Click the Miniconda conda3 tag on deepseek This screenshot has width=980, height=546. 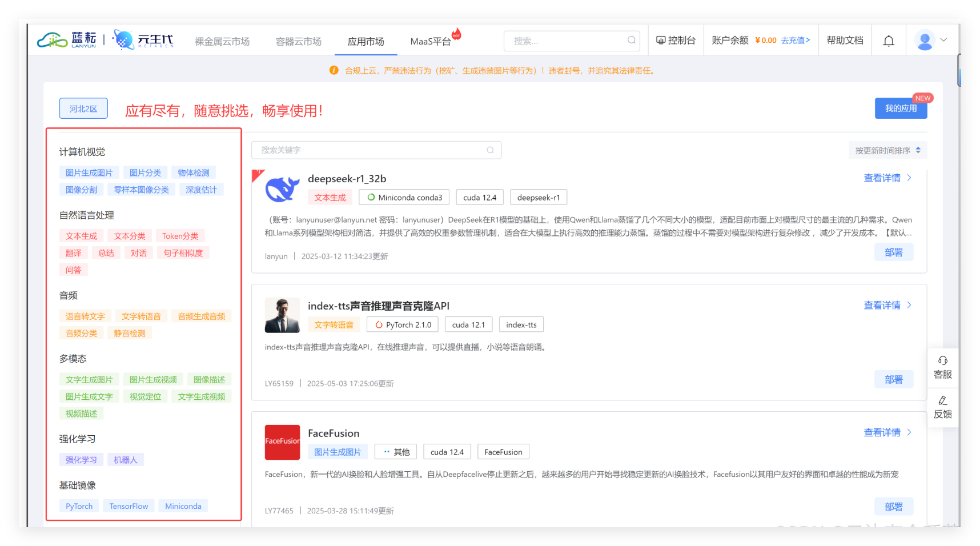[404, 197]
